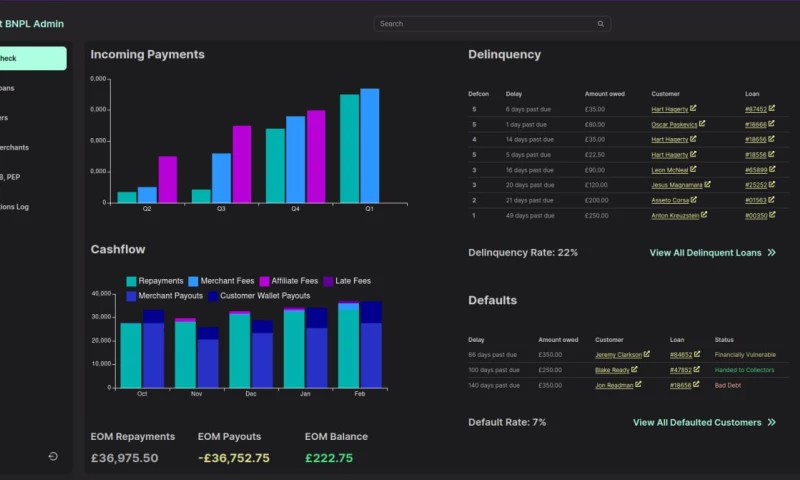The image size is (800, 480).
Task: Open loan #18656 link in Defaults table
Action: [x=680, y=385]
